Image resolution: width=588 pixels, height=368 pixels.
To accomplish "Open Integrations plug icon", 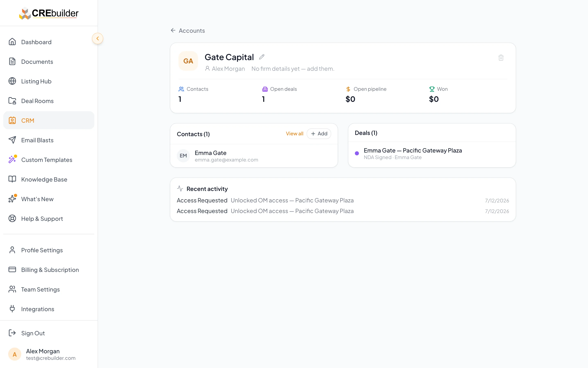I will [12, 309].
